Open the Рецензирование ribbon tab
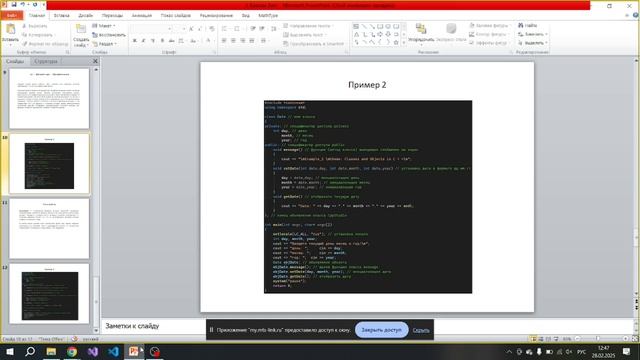The width and height of the screenshot is (640, 360). point(216,16)
